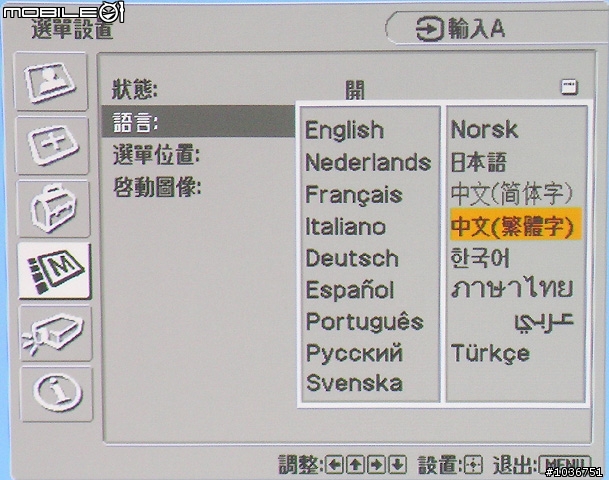
Task: Choose Italiano in the language list
Action: tap(345, 226)
